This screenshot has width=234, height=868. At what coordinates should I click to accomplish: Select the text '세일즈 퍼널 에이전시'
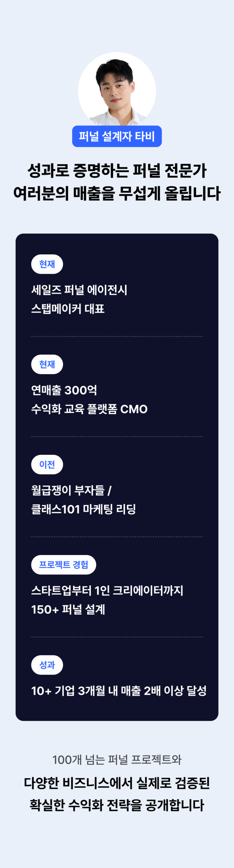coord(79,290)
